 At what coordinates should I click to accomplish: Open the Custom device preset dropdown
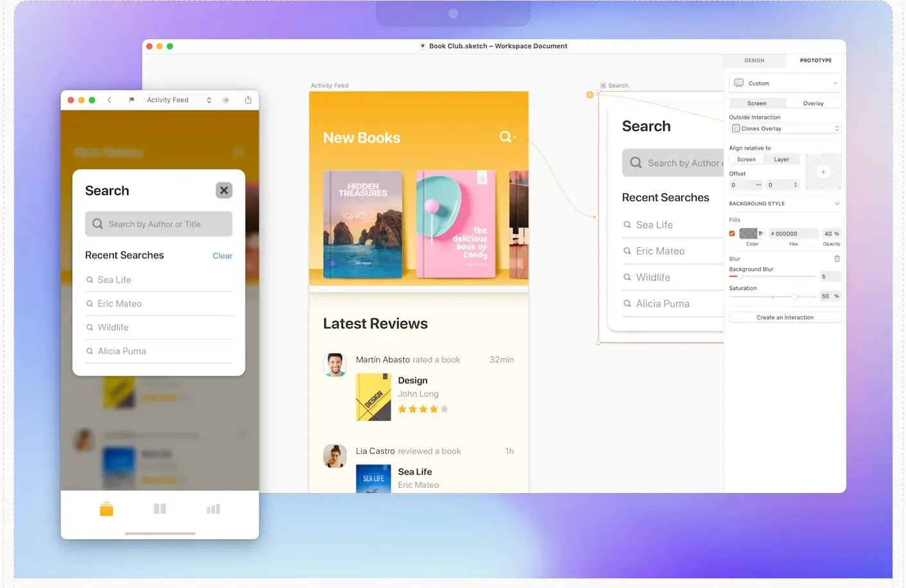pyautogui.click(x=785, y=83)
